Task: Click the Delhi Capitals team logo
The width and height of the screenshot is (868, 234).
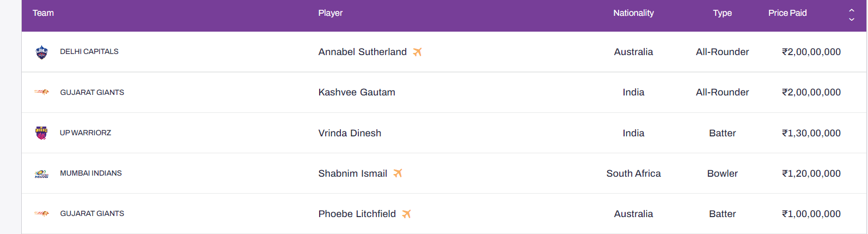Action: pyautogui.click(x=41, y=52)
